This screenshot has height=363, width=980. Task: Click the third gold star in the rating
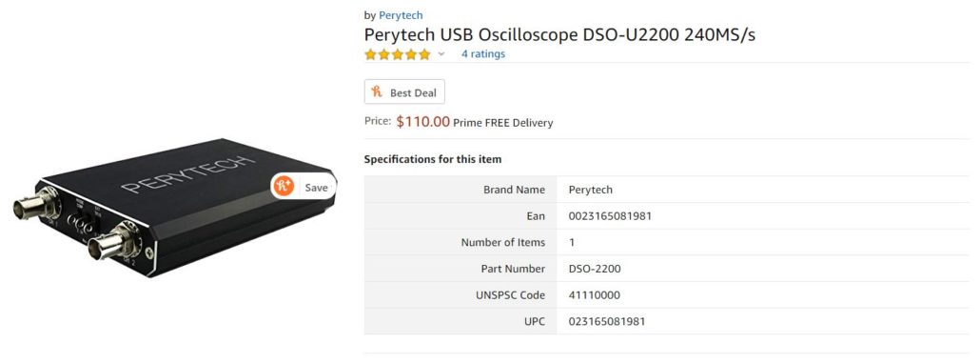[x=398, y=54]
